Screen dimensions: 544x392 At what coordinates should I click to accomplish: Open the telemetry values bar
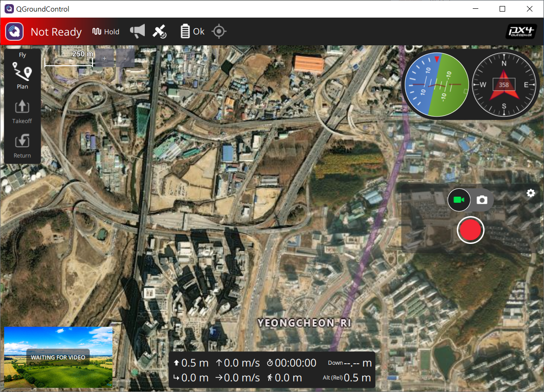pyautogui.click(x=272, y=370)
